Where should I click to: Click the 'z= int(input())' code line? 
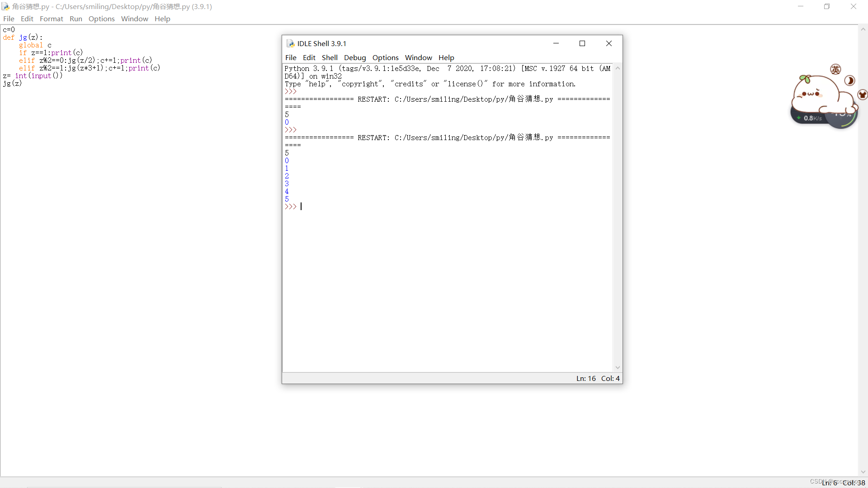[33, 76]
